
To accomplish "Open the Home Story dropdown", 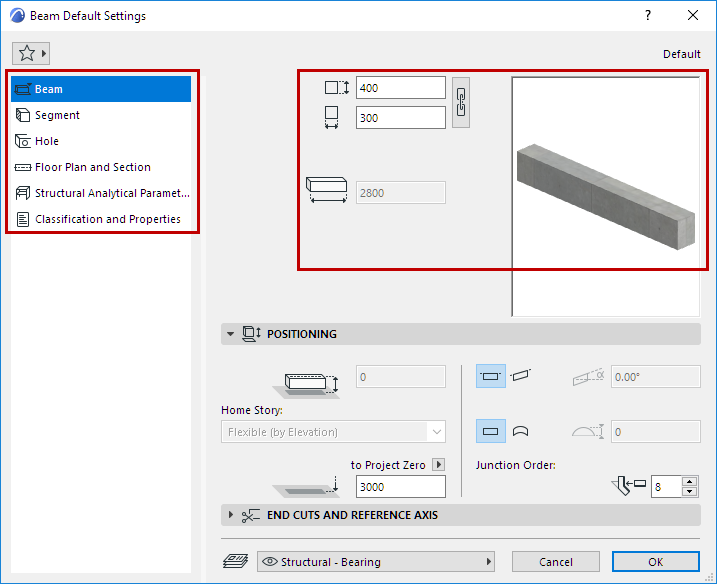I will 333,432.
